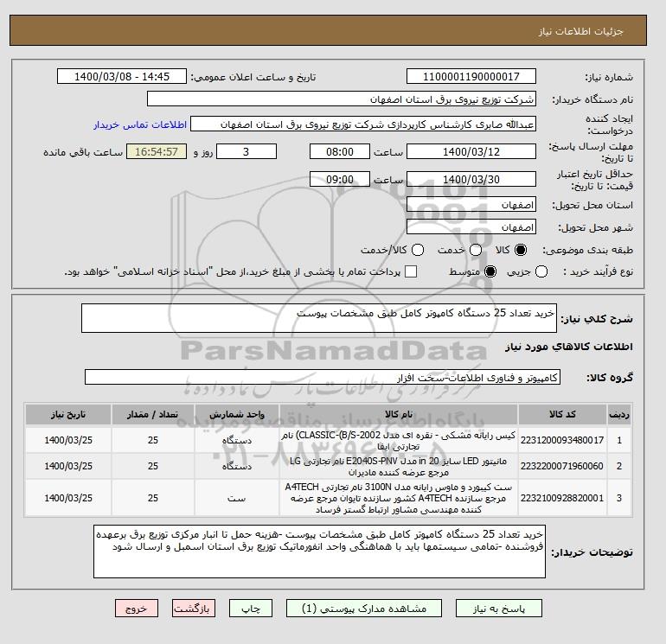Click the need date 1400/03/25 in row 2
666x644 pixels.
(x=68, y=466)
